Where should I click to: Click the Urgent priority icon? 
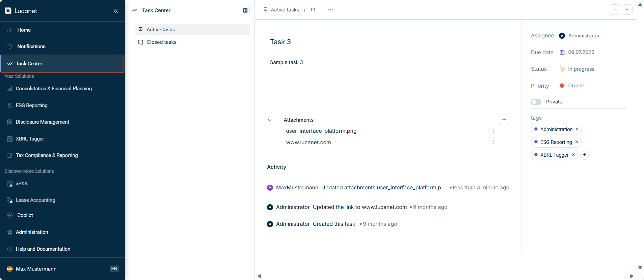tap(562, 86)
